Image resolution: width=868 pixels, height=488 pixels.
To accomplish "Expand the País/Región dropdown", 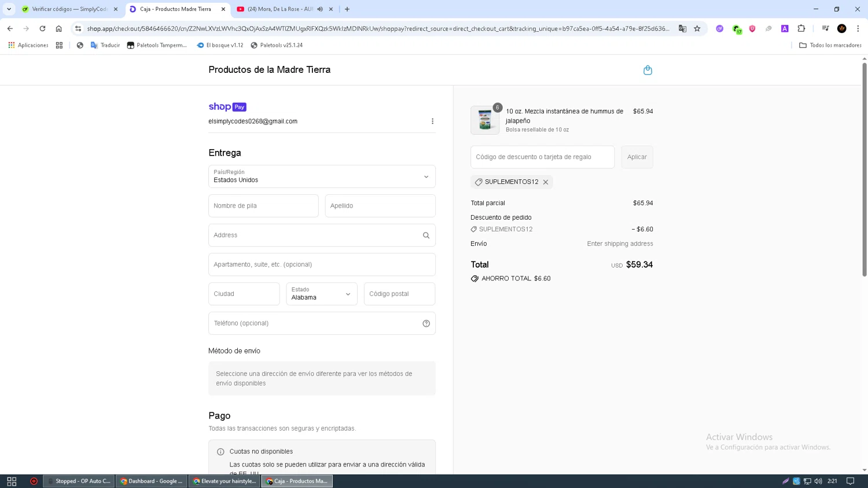I will [322, 176].
